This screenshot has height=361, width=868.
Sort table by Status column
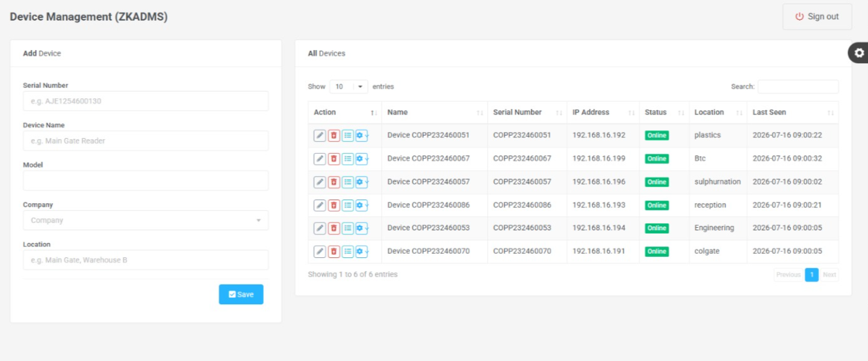[x=664, y=113]
